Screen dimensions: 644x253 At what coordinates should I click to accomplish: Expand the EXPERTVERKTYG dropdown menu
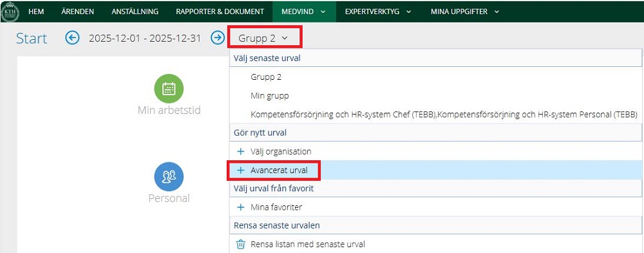pyautogui.click(x=378, y=12)
